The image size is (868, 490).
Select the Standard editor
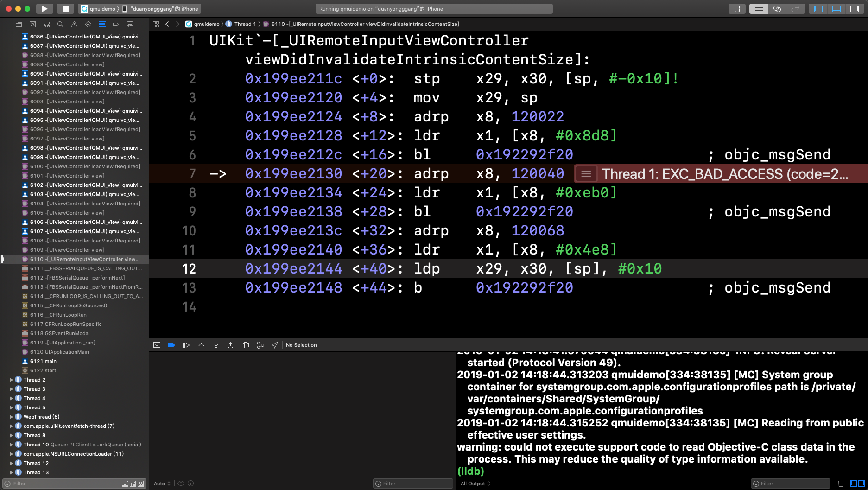759,8
